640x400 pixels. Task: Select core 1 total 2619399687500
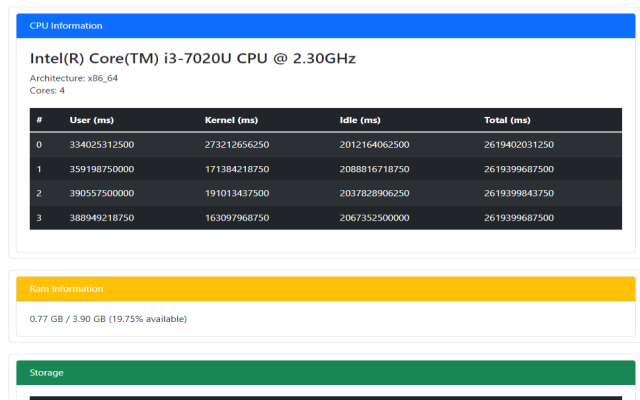pos(519,169)
